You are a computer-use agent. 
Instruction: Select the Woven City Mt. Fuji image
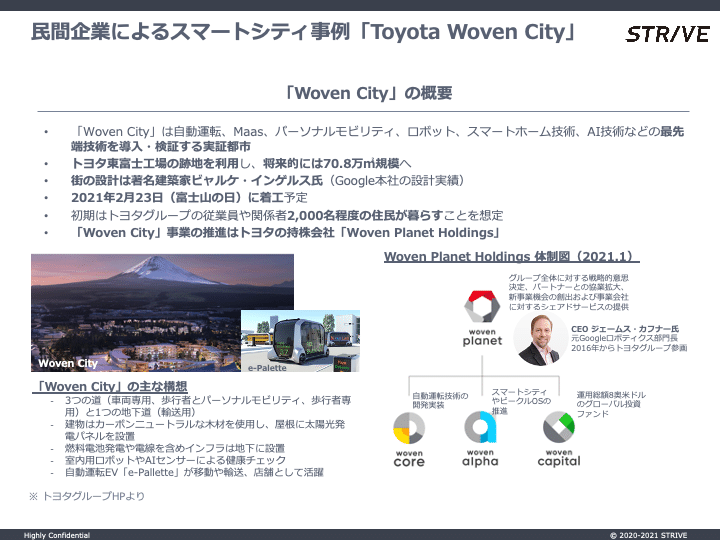click(x=162, y=313)
